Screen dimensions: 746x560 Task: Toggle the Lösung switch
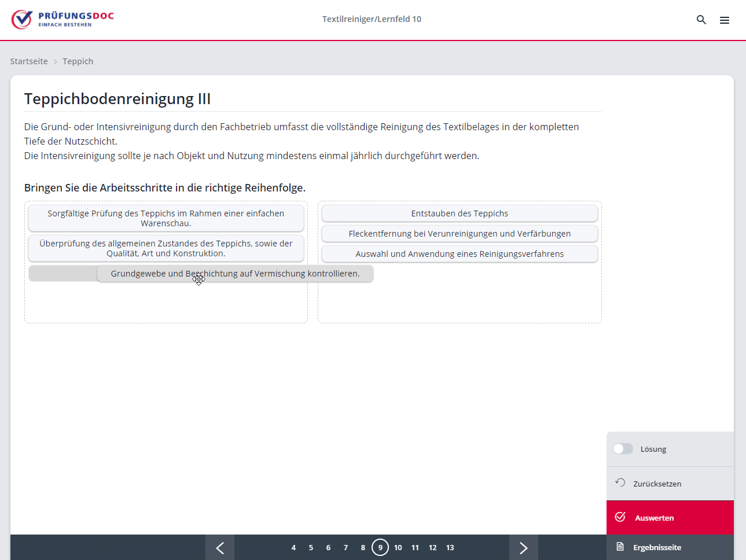623,449
